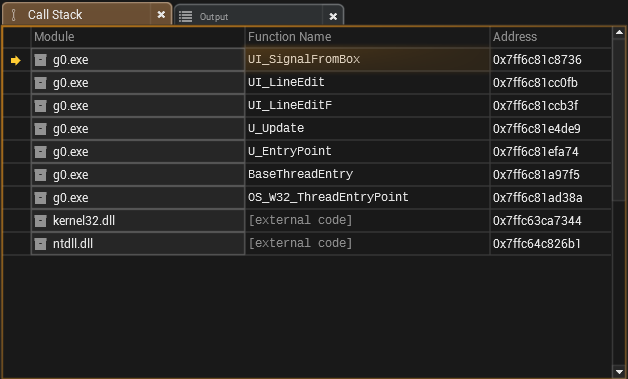
Task: Collapse the g0.exe module for UI_LineEdit row
Action: (x=40, y=83)
